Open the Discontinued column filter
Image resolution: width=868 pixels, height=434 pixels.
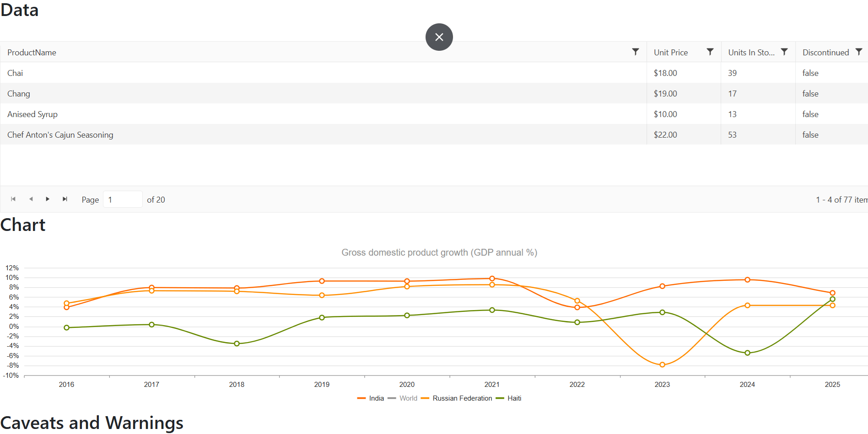click(858, 52)
